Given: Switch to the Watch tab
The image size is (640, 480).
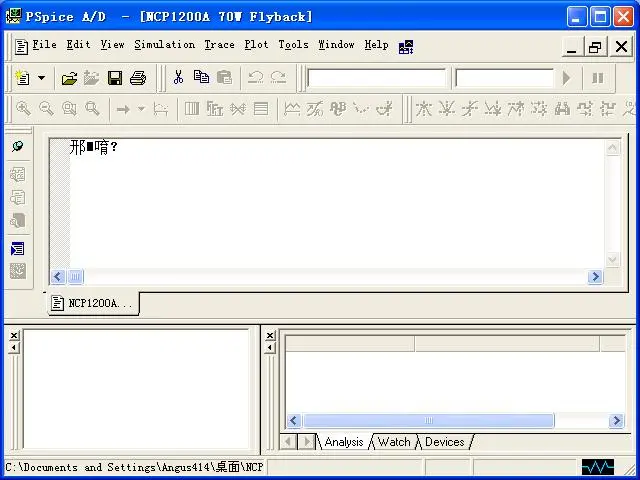Looking at the screenshot, I should pyautogui.click(x=394, y=442).
